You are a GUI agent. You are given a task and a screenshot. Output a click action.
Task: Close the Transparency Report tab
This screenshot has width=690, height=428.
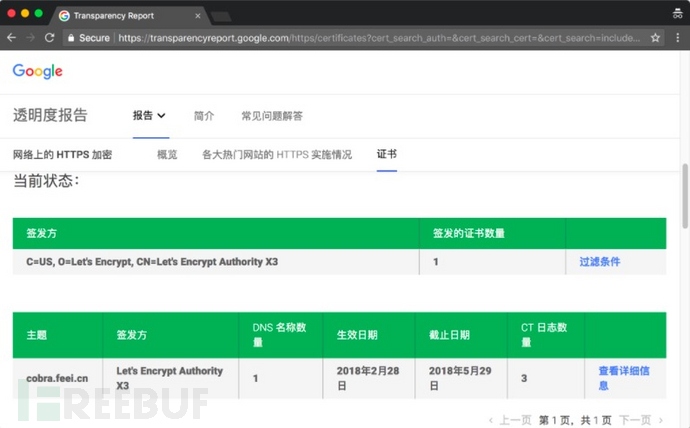pos(198,16)
